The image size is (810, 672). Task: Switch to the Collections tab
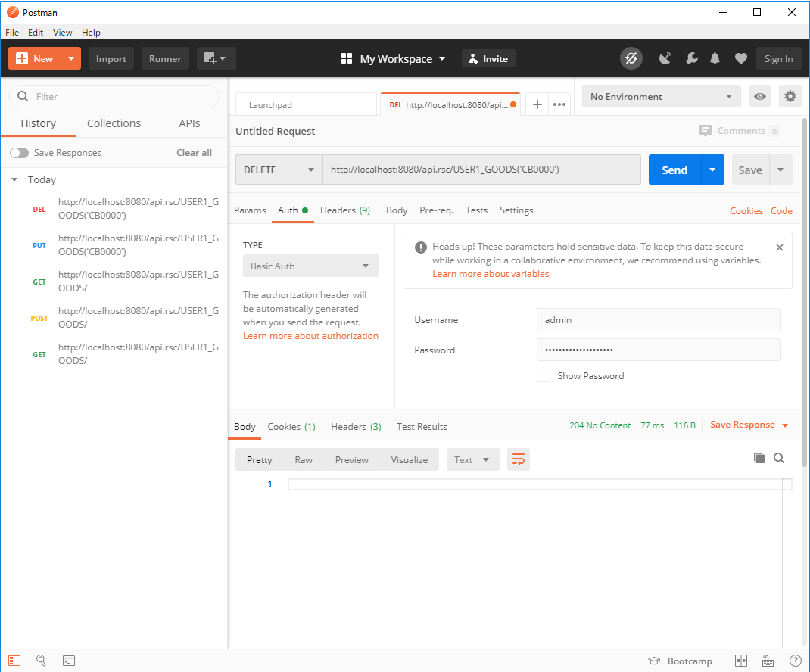click(114, 123)
